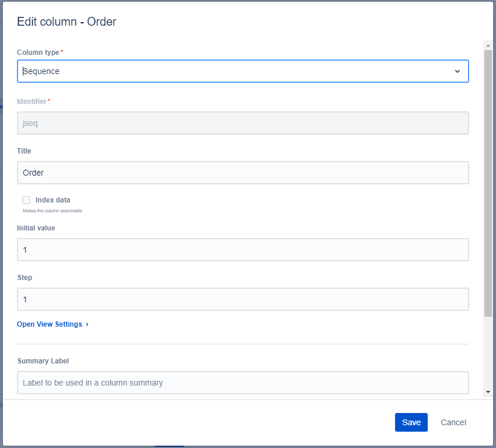Click the disabled Identifier field showing jseq

(x=243, y=123)
